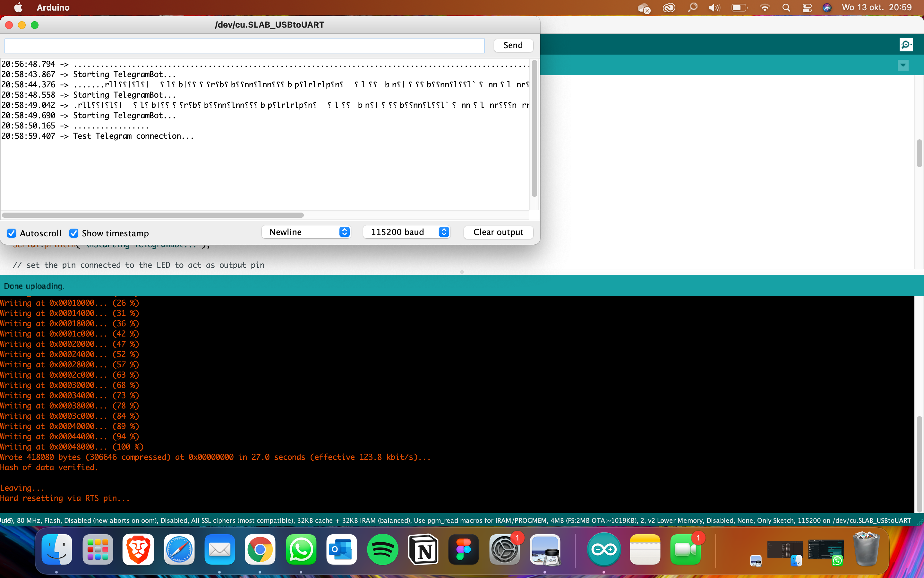
Task: Open Mail from the Dock
Action: 219,549
